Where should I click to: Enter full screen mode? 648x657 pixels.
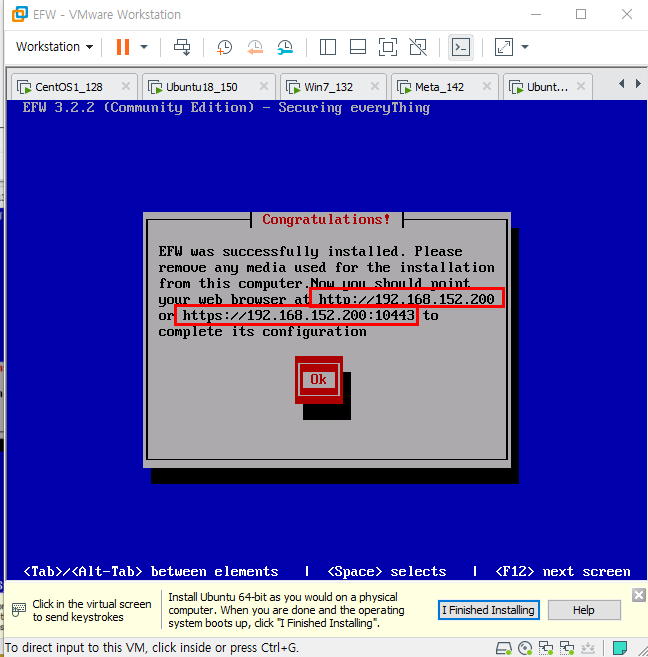(388, 47)
